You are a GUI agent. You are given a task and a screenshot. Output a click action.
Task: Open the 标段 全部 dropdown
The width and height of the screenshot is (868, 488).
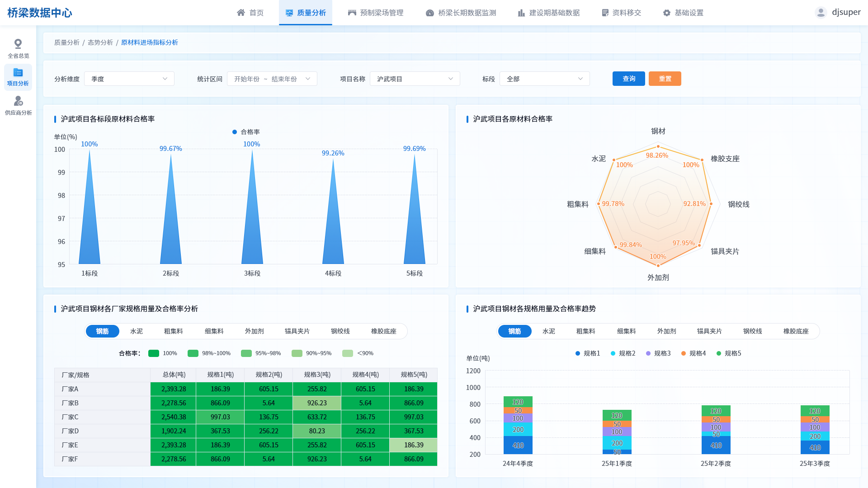tap(545, 79)
